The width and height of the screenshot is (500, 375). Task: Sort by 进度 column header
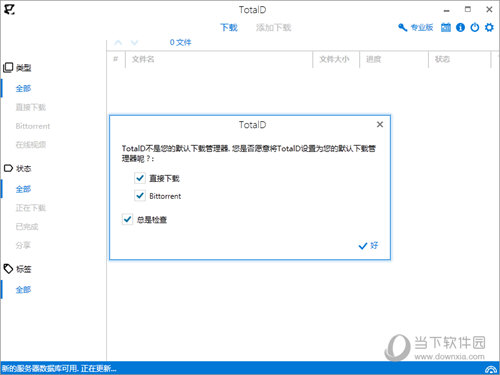click(x=394, y=59)
